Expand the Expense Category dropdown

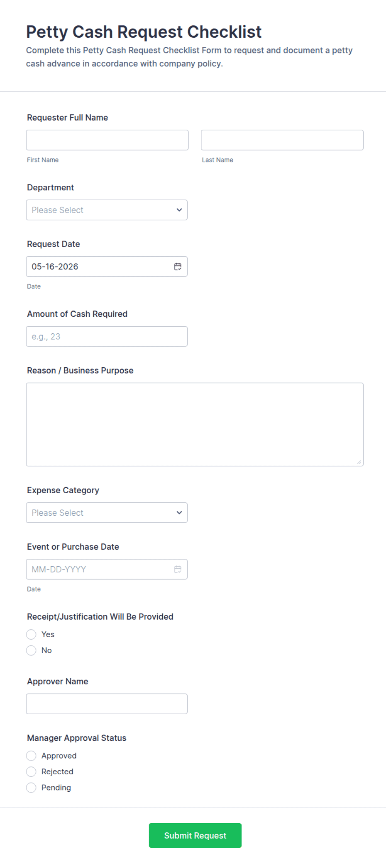click(107, 512)
